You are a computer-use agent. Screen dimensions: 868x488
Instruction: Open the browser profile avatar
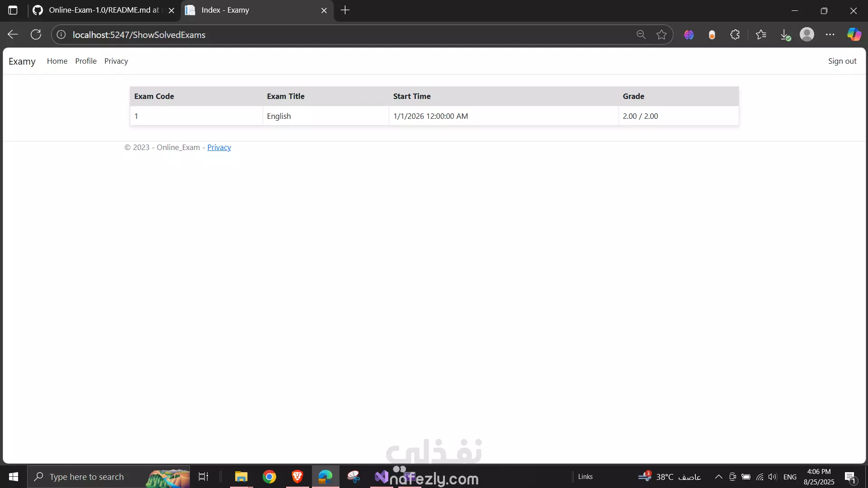tap(807, 35)
